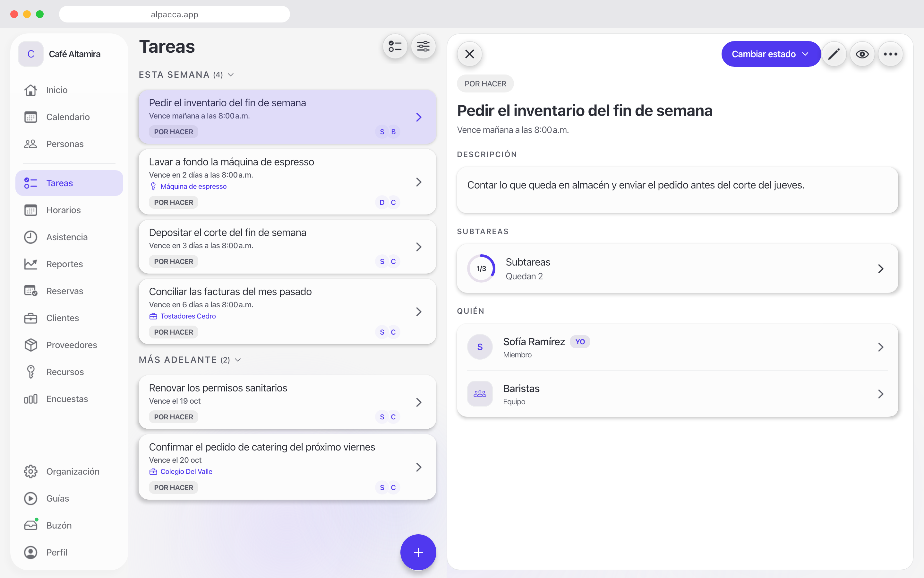
Task: Click the Encuestas bar chart icon
Action: 30,399
